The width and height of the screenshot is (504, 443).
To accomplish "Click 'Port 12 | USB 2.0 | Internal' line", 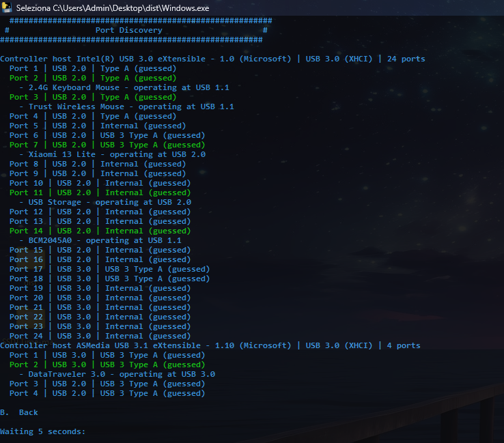I will tap(100, 212).
